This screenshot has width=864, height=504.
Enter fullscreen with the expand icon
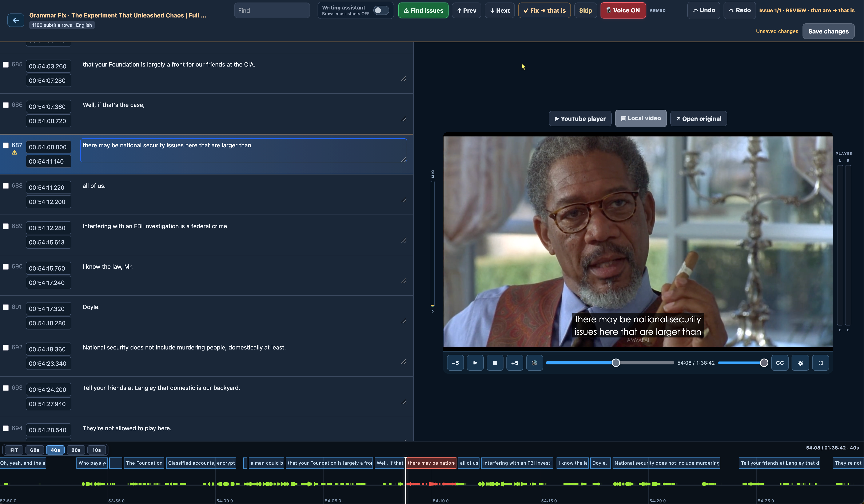point(820,363)
